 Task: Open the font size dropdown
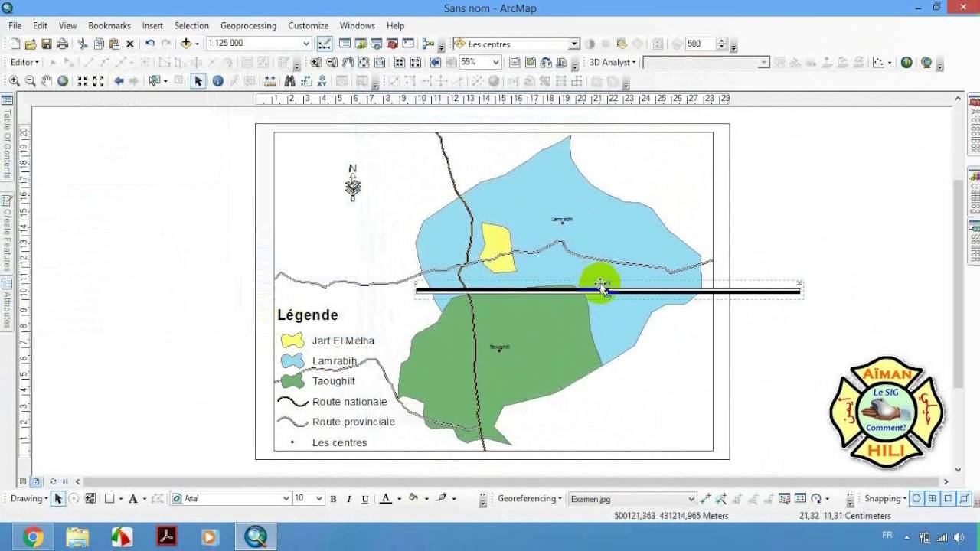point(319,499)
